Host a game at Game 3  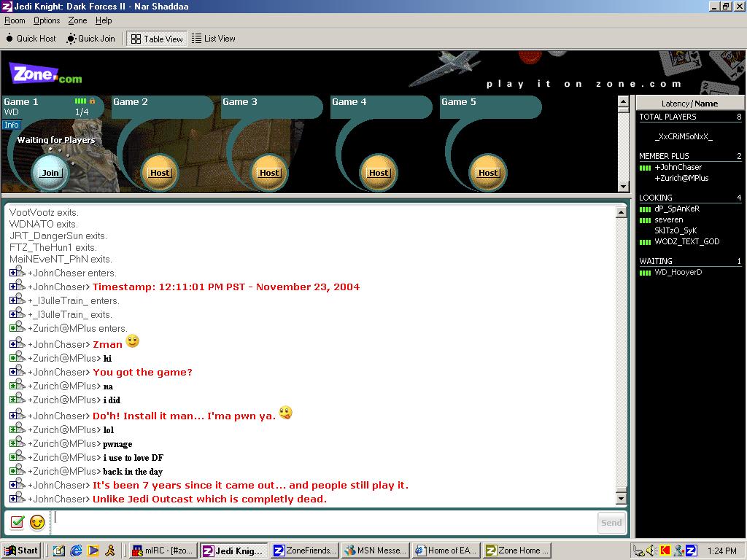tap(269, 173)
